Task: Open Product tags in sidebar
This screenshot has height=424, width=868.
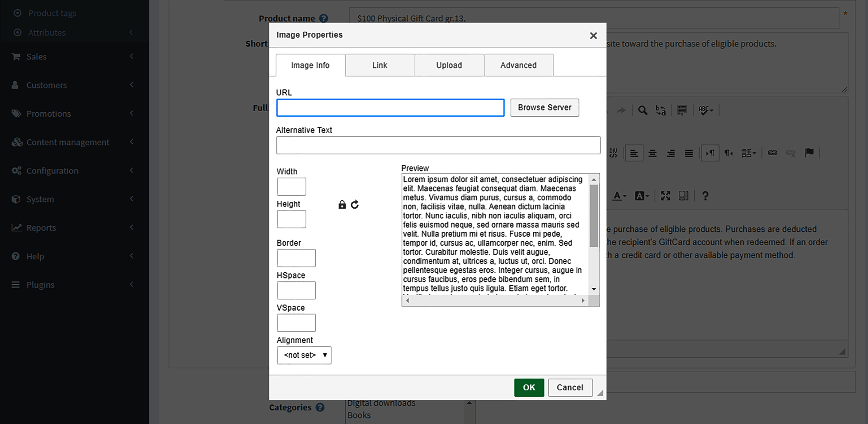Action: point(52,13)
